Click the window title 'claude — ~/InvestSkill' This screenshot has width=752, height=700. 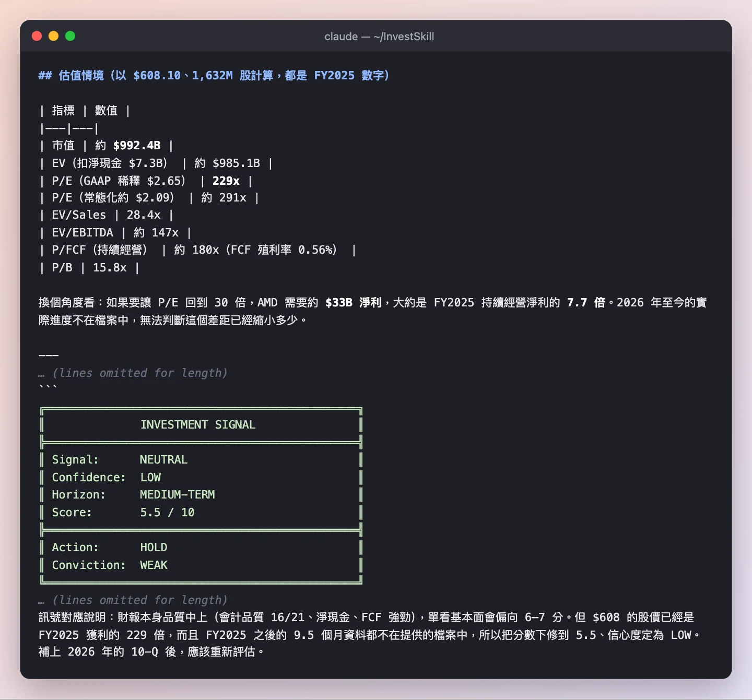(x=379, y=37)
